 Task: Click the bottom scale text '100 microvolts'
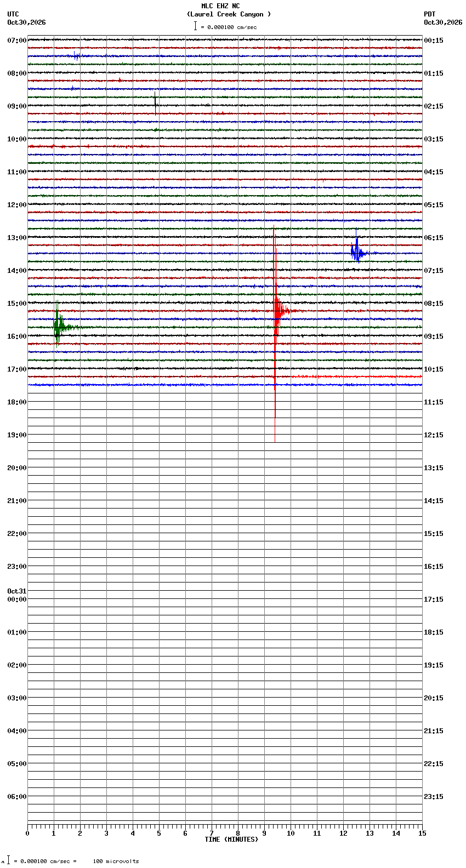click(x=116, y=861)
